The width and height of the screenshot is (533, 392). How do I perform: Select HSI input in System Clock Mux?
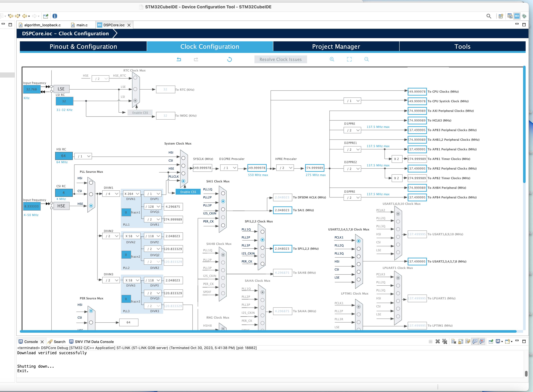[x=183, y=158]
